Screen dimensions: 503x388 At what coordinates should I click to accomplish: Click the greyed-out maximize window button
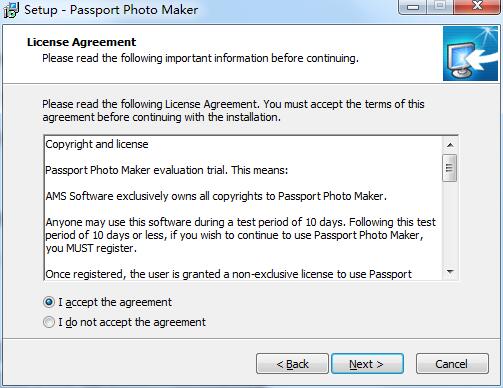[439, 7]
